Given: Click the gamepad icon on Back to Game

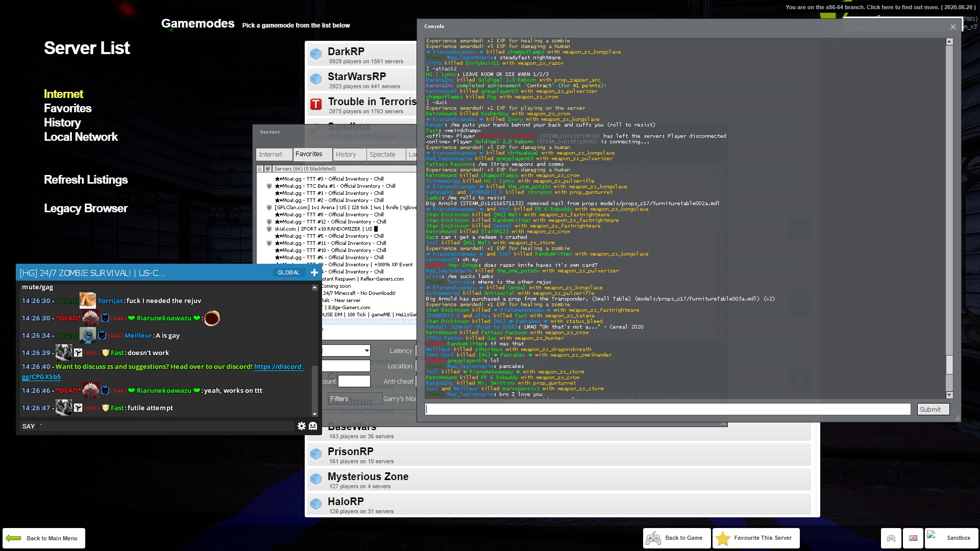Looking at the screenshot, I should [653, 538].
